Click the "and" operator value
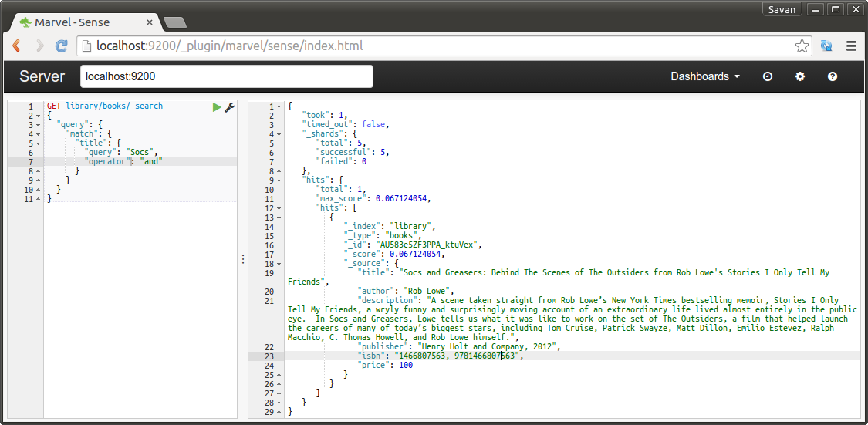This screenshot has height=425, width=868. click(152, 161)
